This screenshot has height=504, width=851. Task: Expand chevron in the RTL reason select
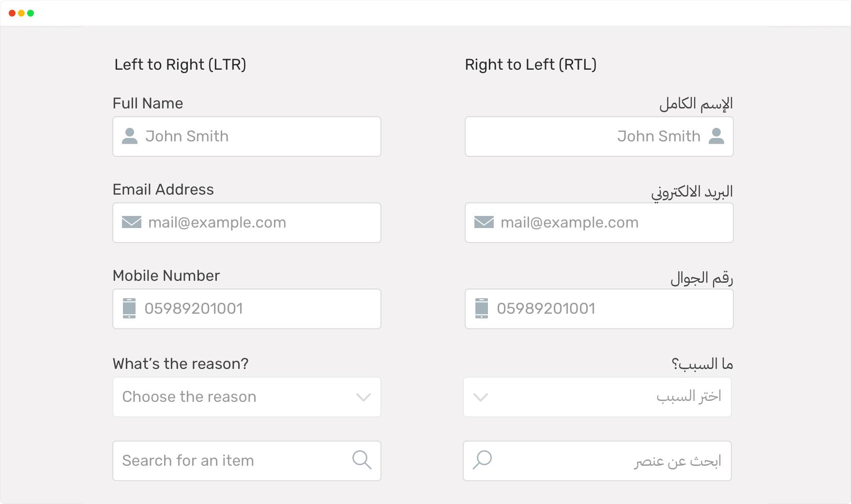(x=480, y=397)
